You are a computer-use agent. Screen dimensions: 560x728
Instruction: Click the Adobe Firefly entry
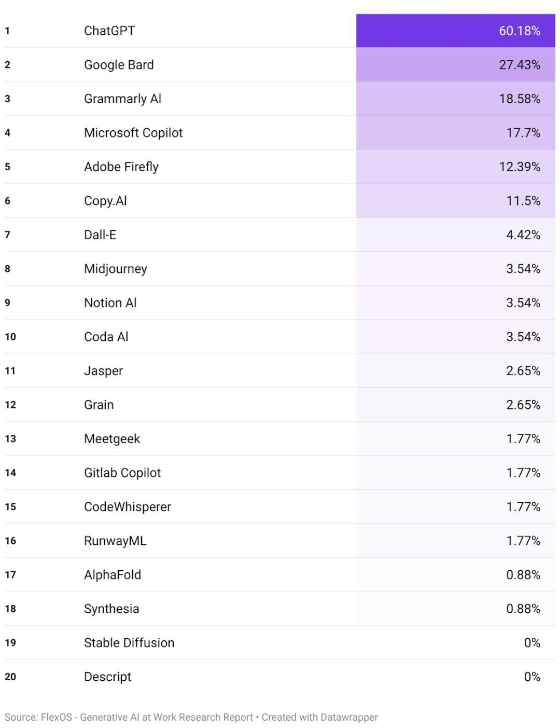pos(121,167)
